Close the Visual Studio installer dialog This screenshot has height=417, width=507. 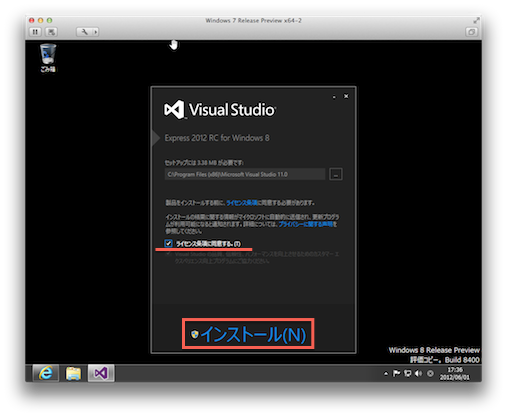pyautogui.click(x=346, y=96)
